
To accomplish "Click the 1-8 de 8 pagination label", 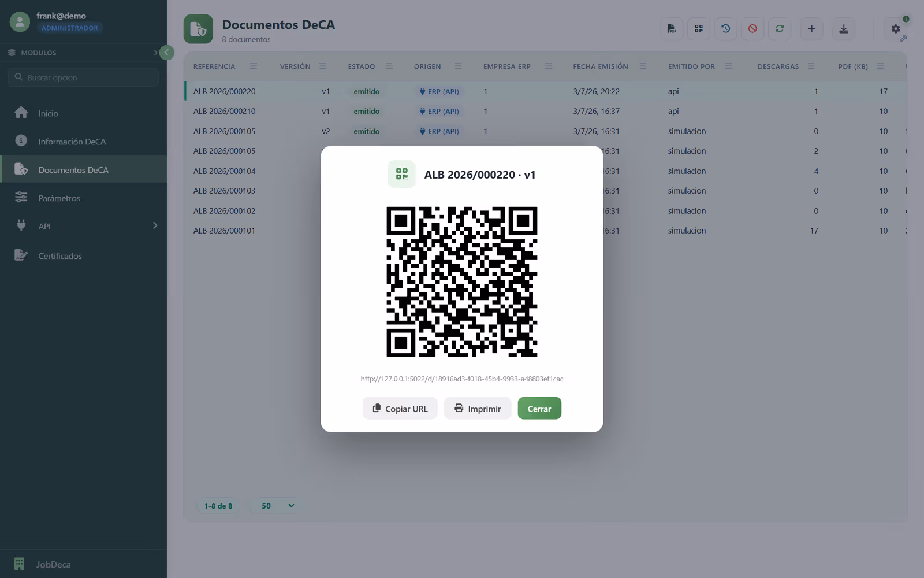I will [218, 506].
